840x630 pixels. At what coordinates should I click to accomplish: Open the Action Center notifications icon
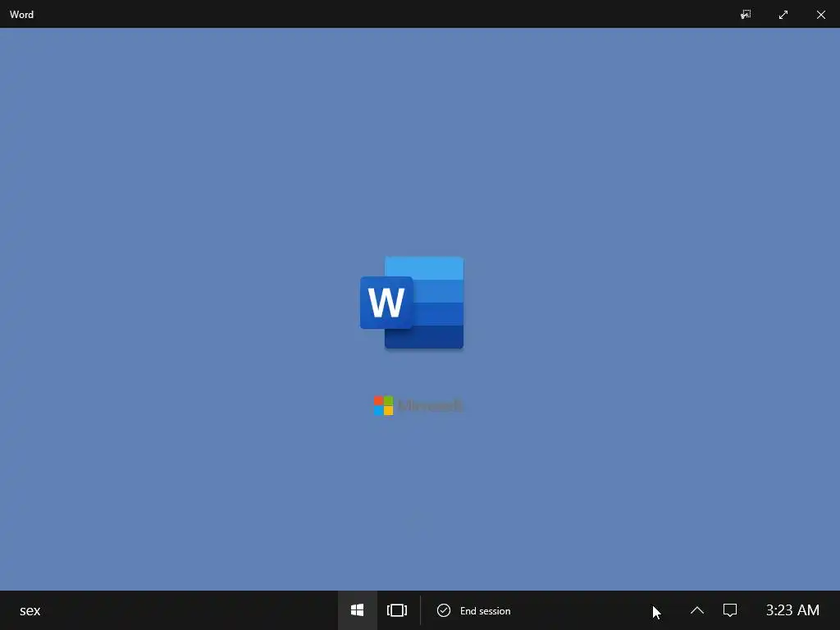[x=729, y=610]
